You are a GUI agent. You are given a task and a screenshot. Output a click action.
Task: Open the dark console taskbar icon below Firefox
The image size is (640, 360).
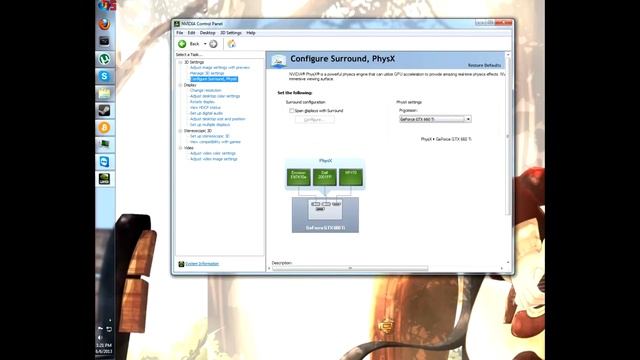pos(104,41)
